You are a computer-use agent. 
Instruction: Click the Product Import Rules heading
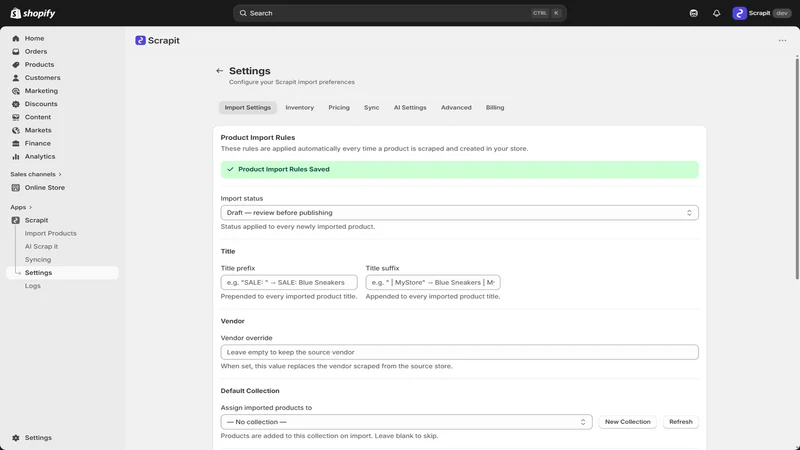coord(258,138)
